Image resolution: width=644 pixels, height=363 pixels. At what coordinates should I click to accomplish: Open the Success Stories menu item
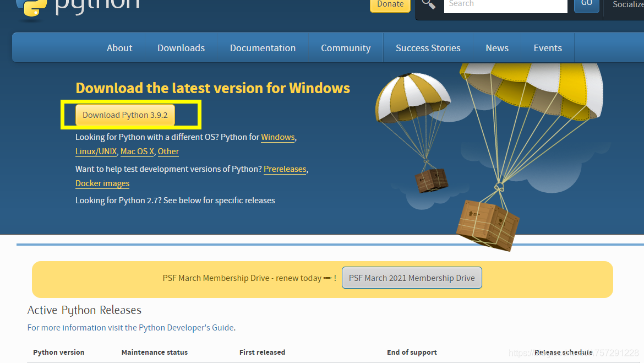[428, 48]
